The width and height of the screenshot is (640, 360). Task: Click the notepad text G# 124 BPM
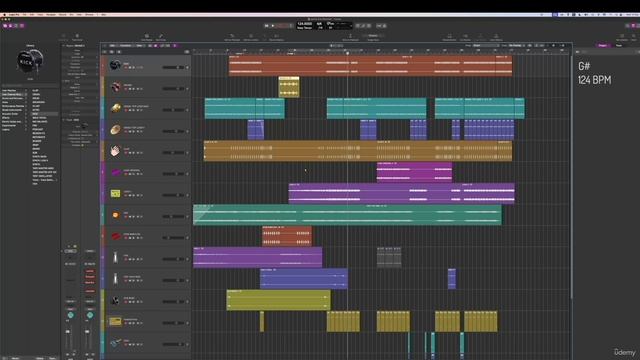[x=594, y=73]
